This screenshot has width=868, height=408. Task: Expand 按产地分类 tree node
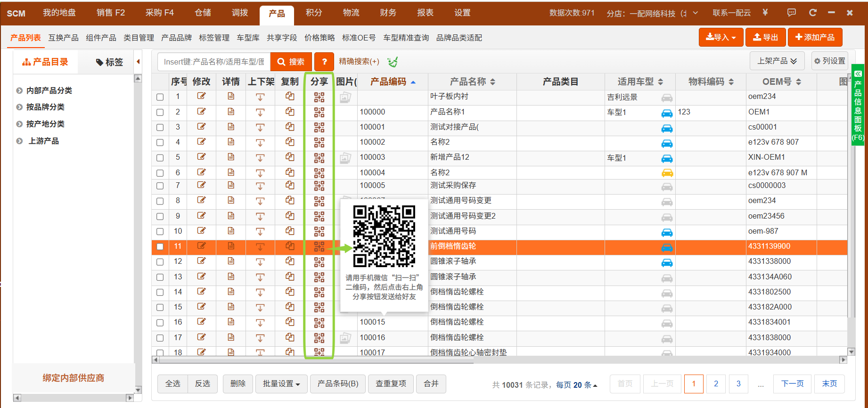[x=19, y=124]
